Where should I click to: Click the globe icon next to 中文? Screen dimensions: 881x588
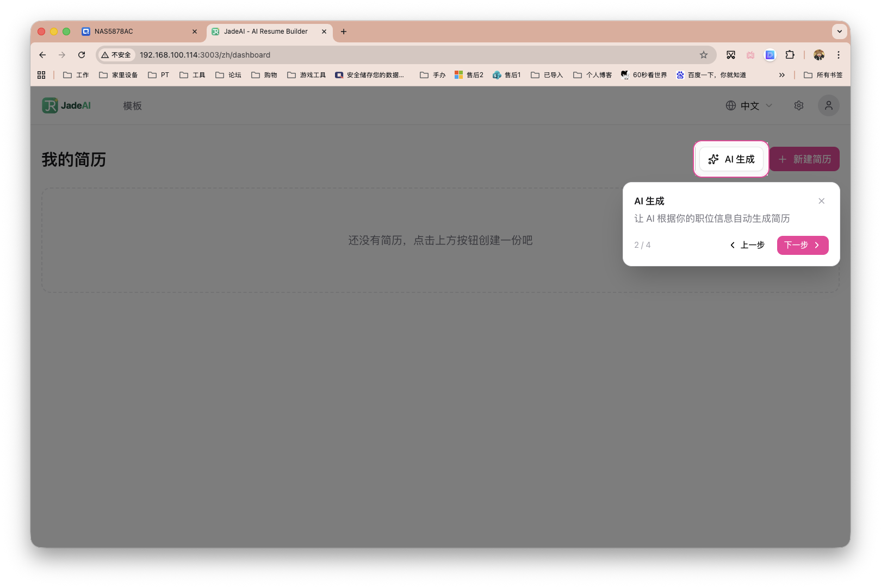(731, 105)
